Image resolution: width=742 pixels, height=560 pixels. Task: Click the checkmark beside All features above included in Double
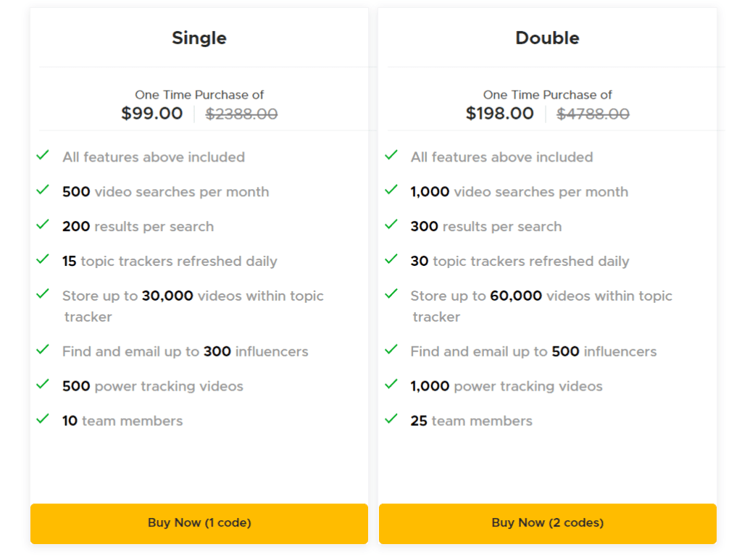[391, 155]
